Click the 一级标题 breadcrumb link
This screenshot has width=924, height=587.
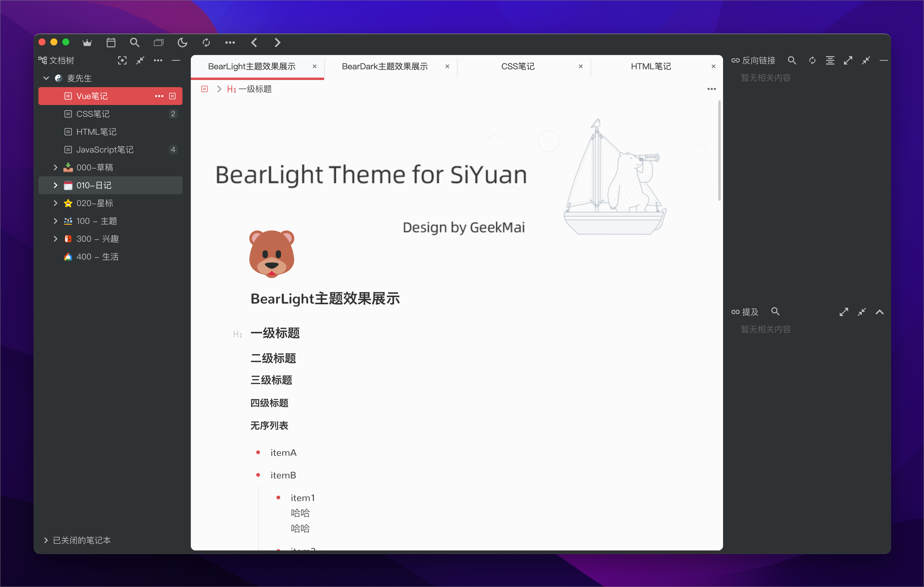pyautogui.click(x=255, y=89)
